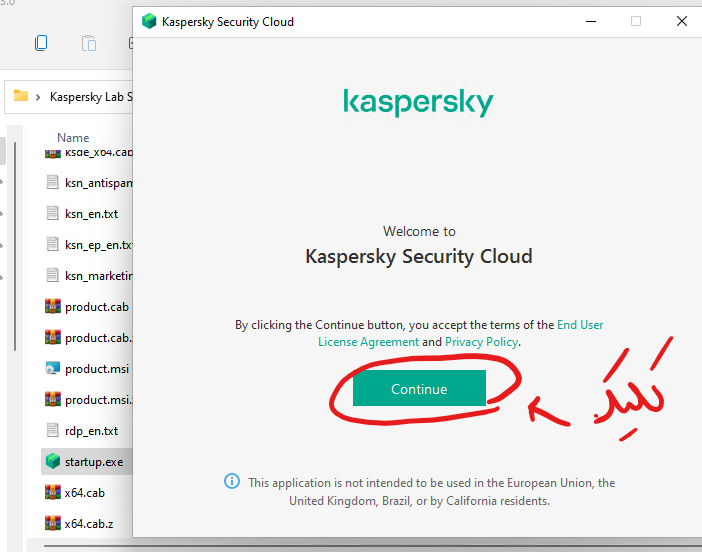Close the Kaspersky Security Cloud installer window
702x552 pixels.
coord(681,21)
